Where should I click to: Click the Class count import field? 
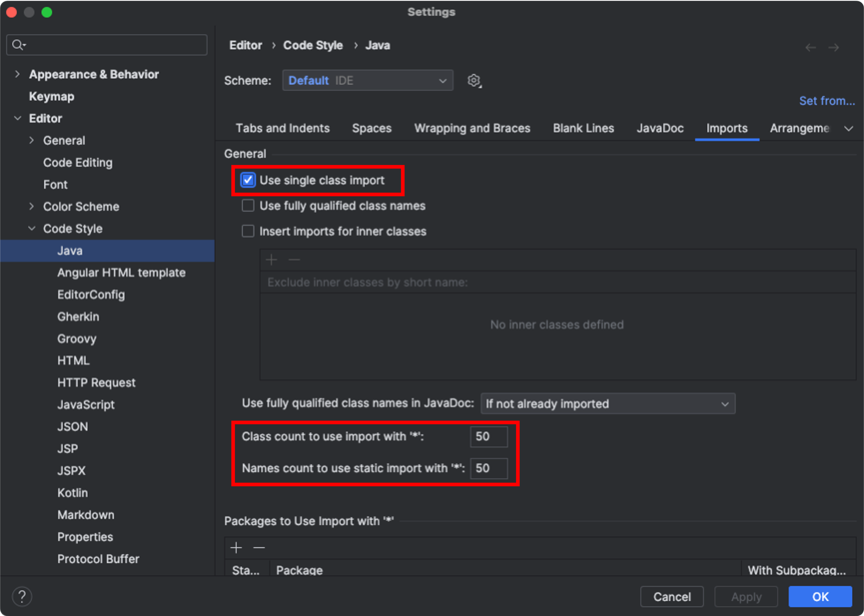(x=488, y=436)
